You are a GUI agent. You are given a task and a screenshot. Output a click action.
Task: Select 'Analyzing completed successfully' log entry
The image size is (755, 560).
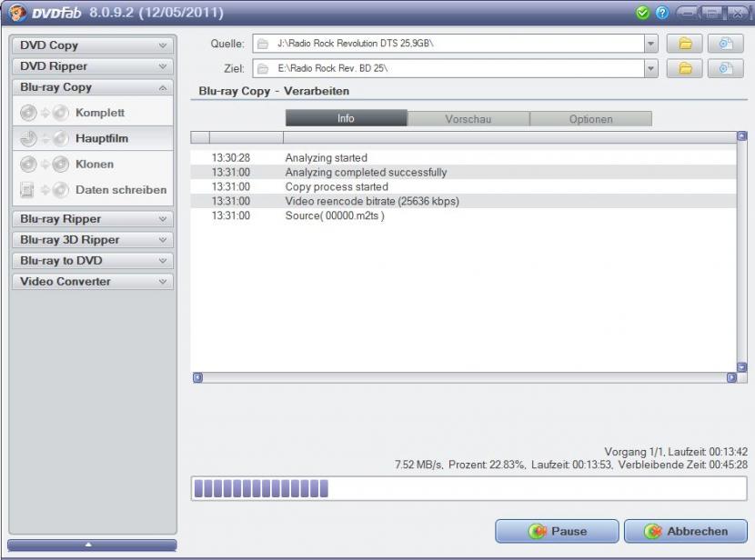(463, 172)
